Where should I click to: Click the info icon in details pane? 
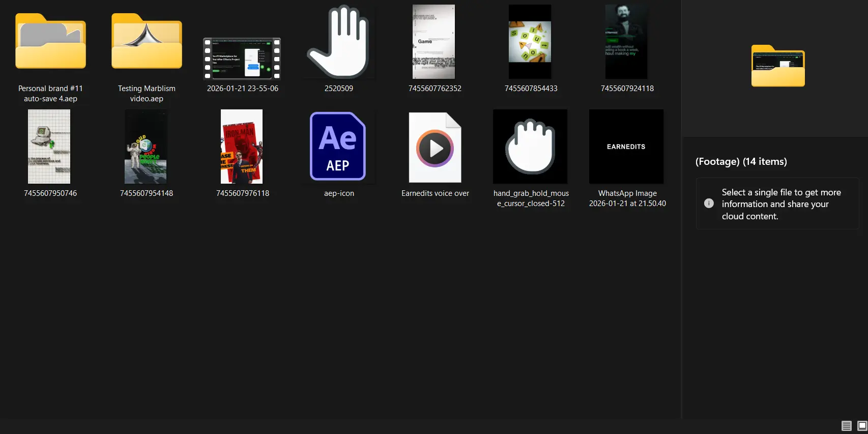[x=709, y=204]
